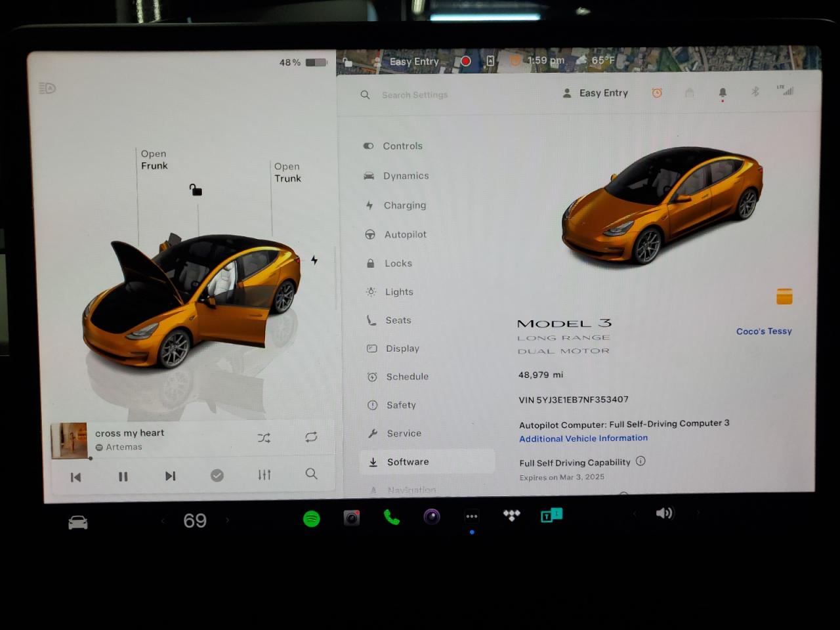Increase cabin temperature with right chevron
The image size is (840, 630).
point(228,520)
